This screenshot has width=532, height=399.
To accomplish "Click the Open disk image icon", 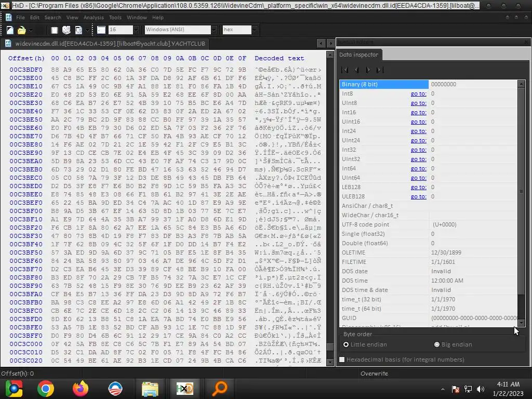I will [78, 30].
